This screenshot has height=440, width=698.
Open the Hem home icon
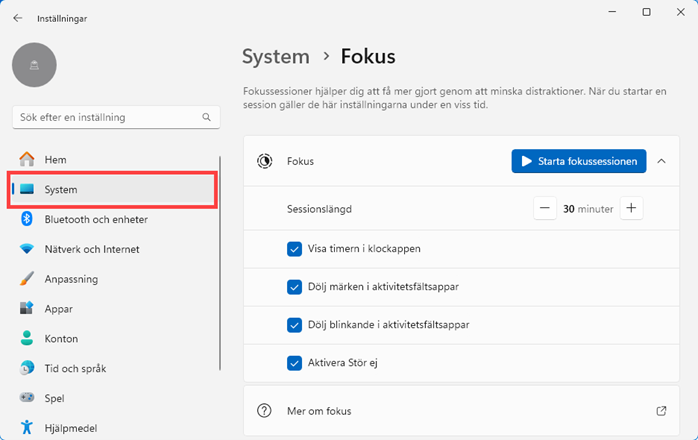click(x=27, y=160)
